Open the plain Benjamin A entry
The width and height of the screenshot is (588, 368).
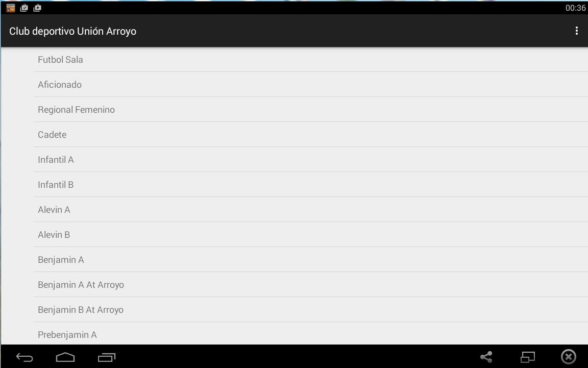[x=61, y=260]
